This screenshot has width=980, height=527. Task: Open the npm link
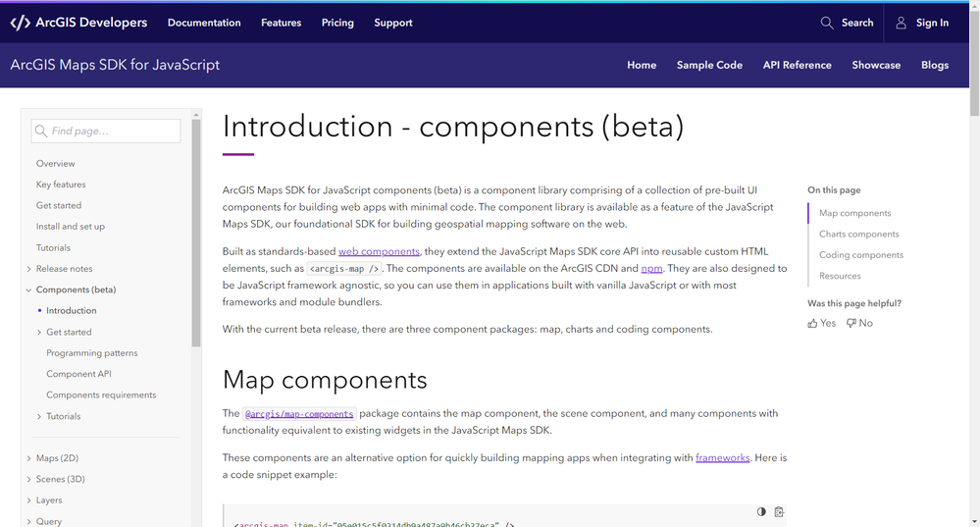[651, 268]
